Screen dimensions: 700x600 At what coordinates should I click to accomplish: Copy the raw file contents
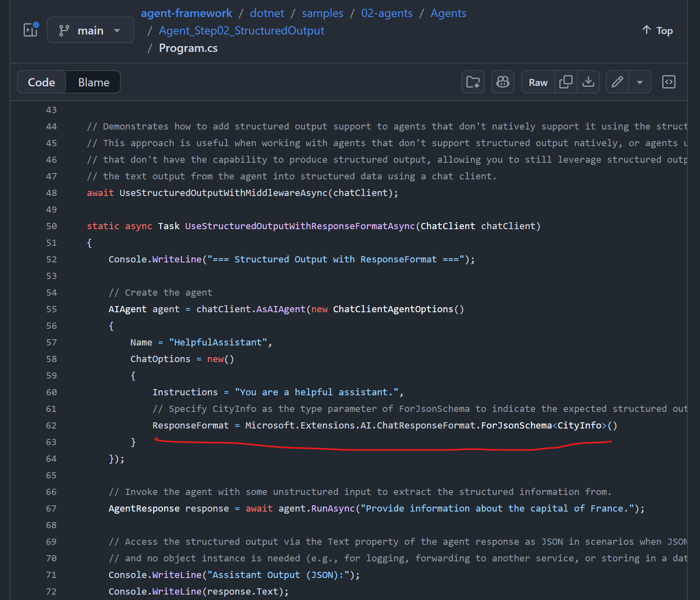pyautogui.click(x=566, y=82)
